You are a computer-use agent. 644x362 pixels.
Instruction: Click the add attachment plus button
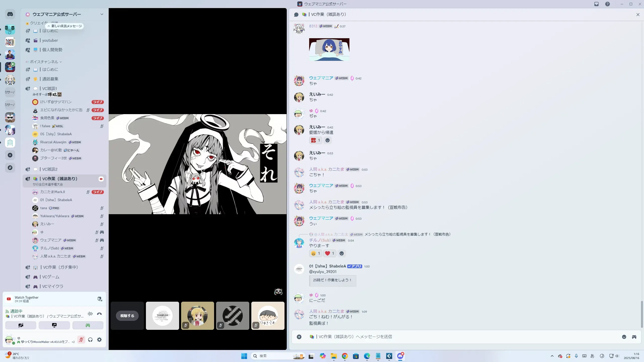pos(299,337)
